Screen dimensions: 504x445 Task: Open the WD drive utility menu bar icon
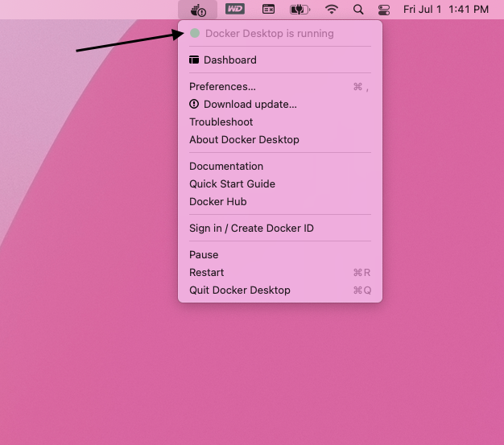(235, 9)
